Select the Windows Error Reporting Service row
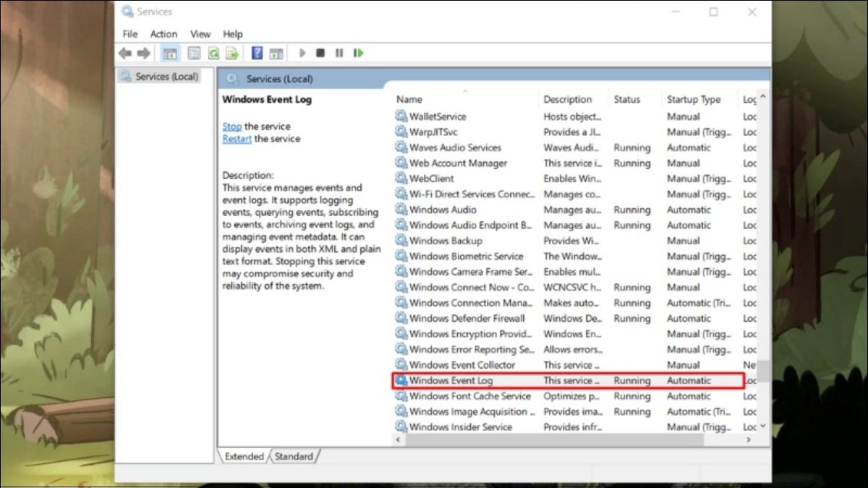The image size is (868, 488). [575, 349]
